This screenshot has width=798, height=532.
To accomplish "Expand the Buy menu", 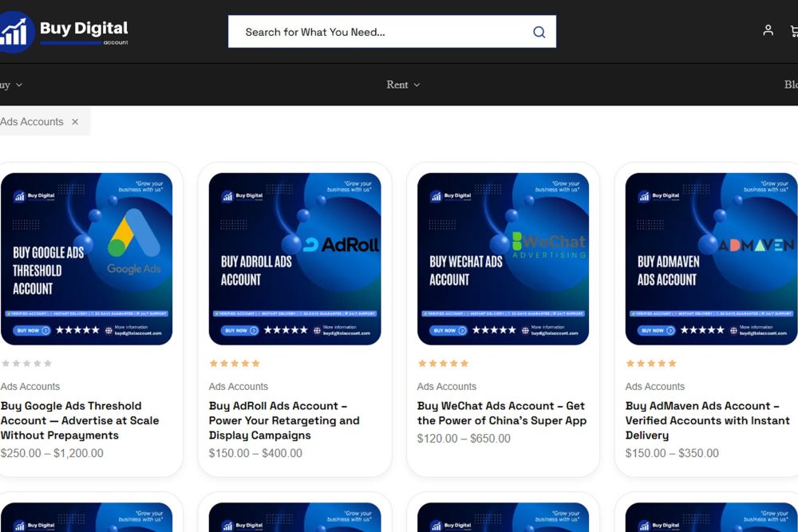I will (x=11, y=85).
